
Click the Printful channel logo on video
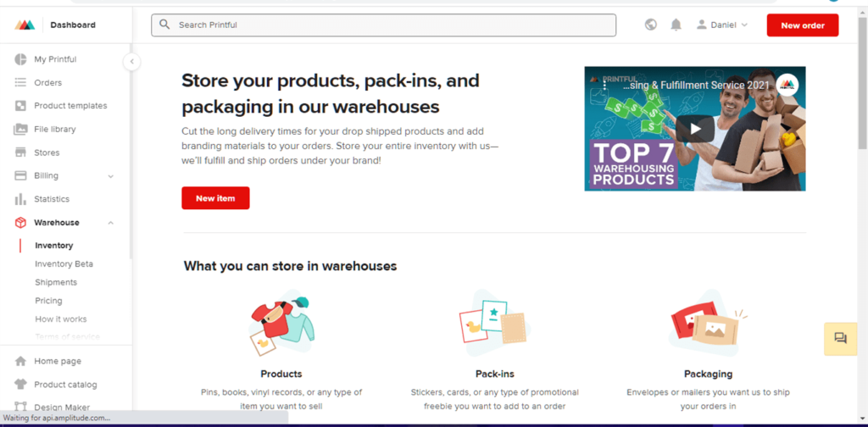[x=787, y=85]
